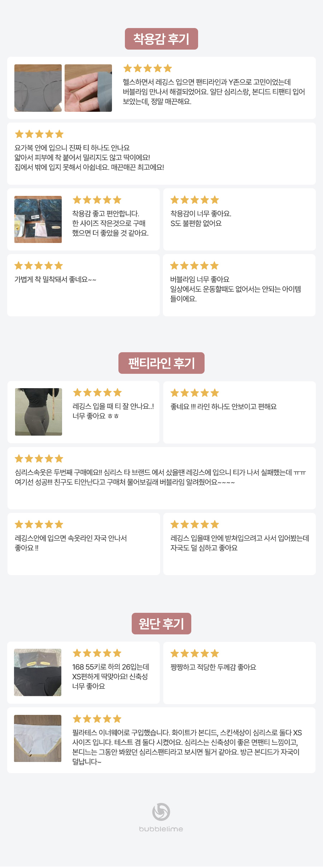The width and height of the screenshot is (323, 868).
Task: Open the black underwear review photo
Action: 38,672
